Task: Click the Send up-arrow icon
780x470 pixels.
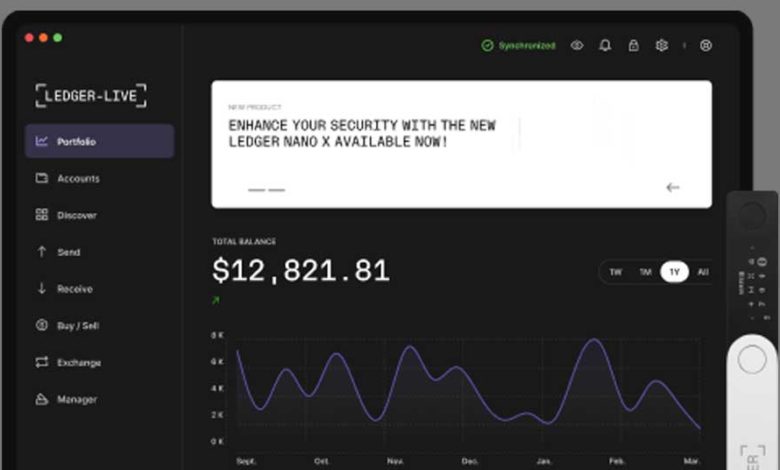Action: pos(42,251)
